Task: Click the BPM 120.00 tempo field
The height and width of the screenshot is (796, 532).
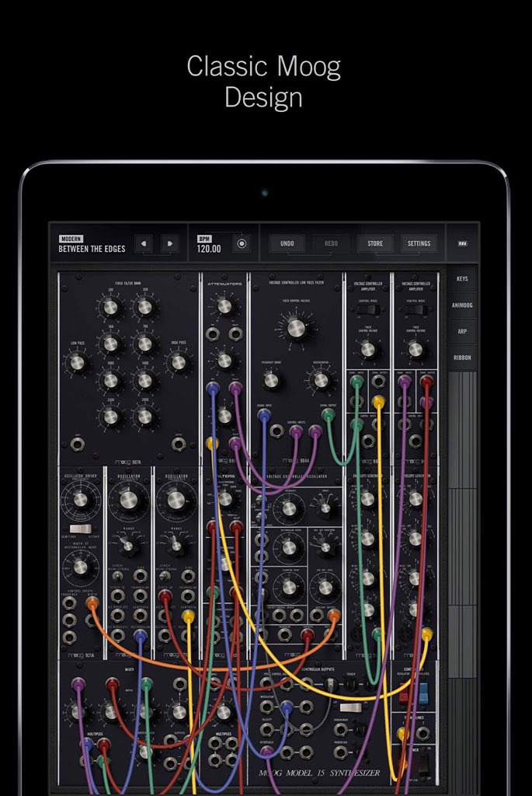Action: coord(210,244)
